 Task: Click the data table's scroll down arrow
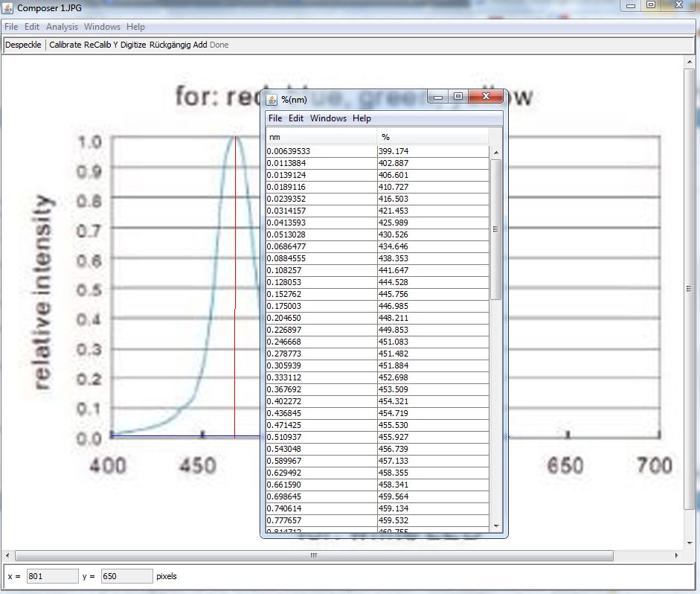496,526
